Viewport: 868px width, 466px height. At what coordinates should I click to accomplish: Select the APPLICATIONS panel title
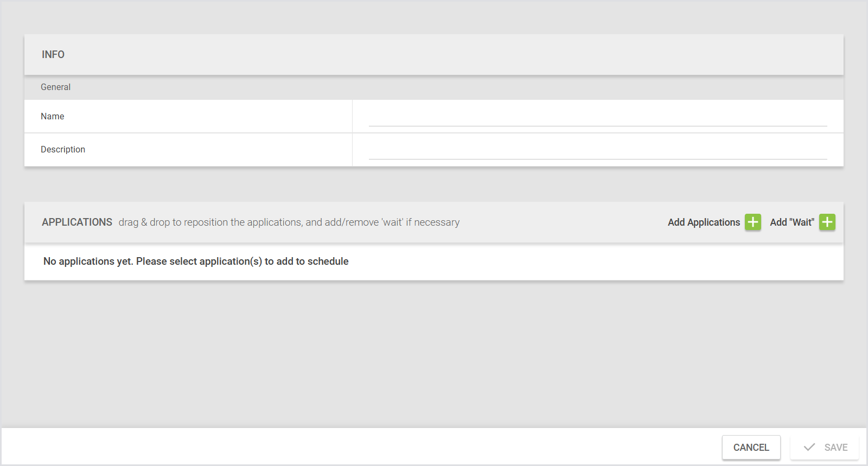[x=77, y=222]
